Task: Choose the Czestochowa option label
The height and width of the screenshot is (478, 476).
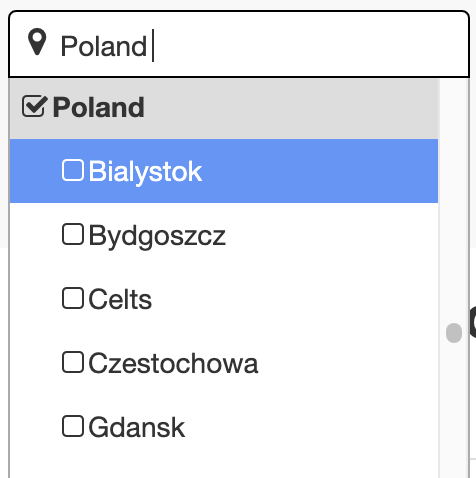Action: tap(173, 363)
